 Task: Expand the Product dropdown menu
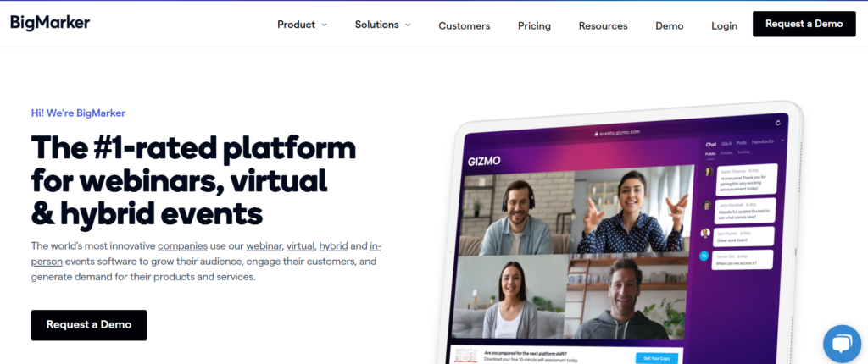click(303, 25)
